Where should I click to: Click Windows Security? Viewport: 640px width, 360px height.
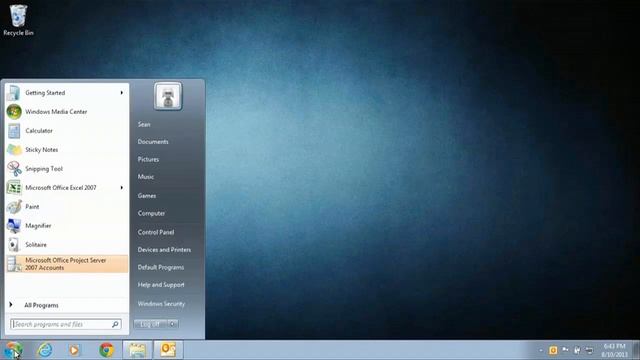point(161,304)
